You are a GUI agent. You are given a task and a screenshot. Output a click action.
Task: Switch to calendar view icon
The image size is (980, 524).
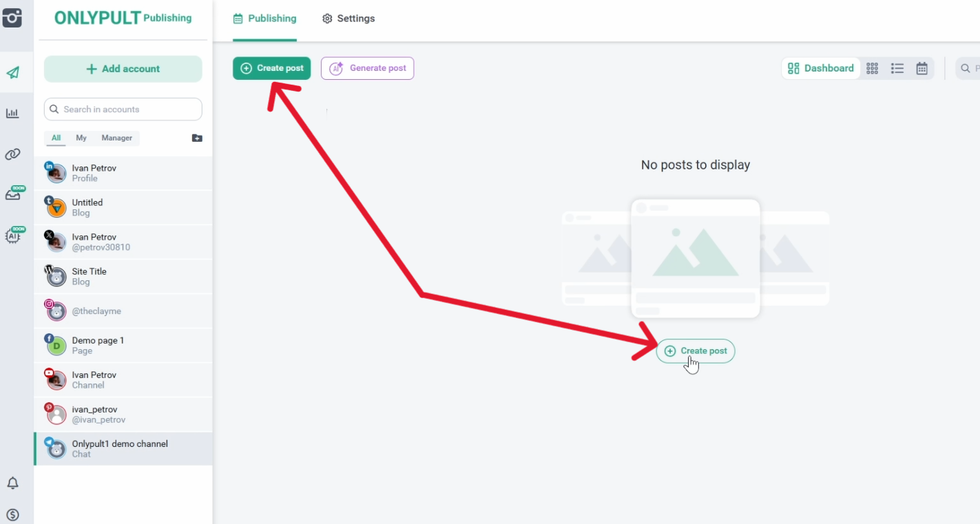[x=921, y=68]
